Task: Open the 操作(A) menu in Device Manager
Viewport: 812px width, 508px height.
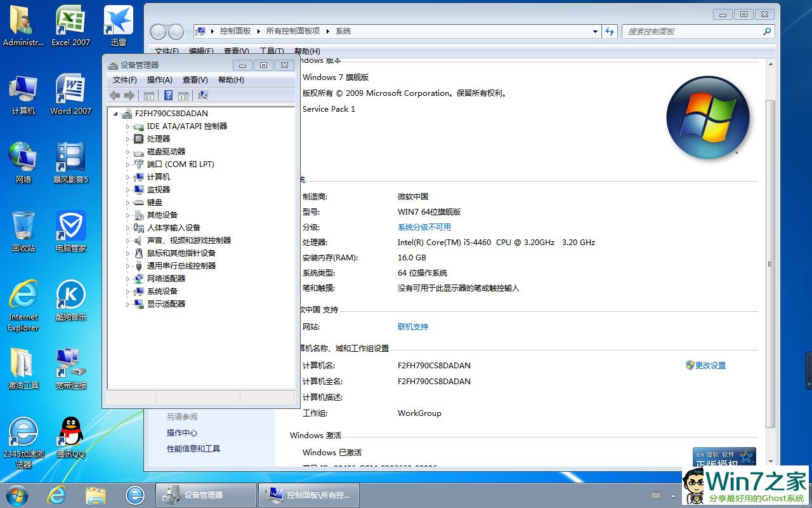Action: click(x=159, y=80)
